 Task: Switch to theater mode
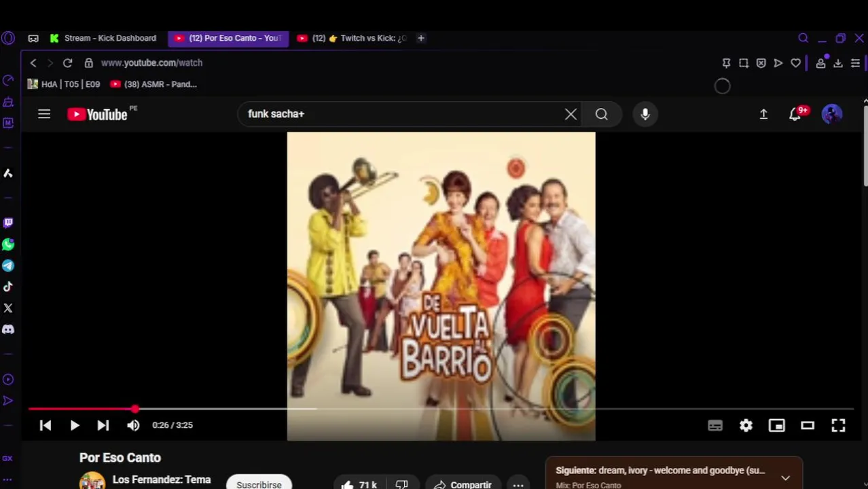[808, 425]
